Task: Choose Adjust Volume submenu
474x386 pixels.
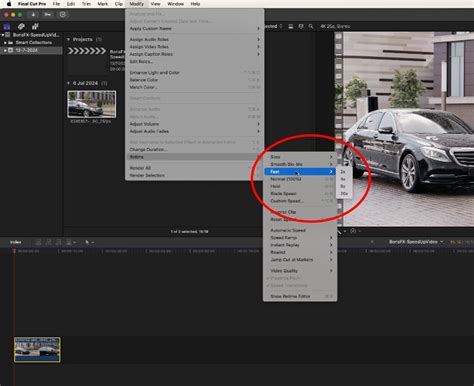Action: point(194,124)
